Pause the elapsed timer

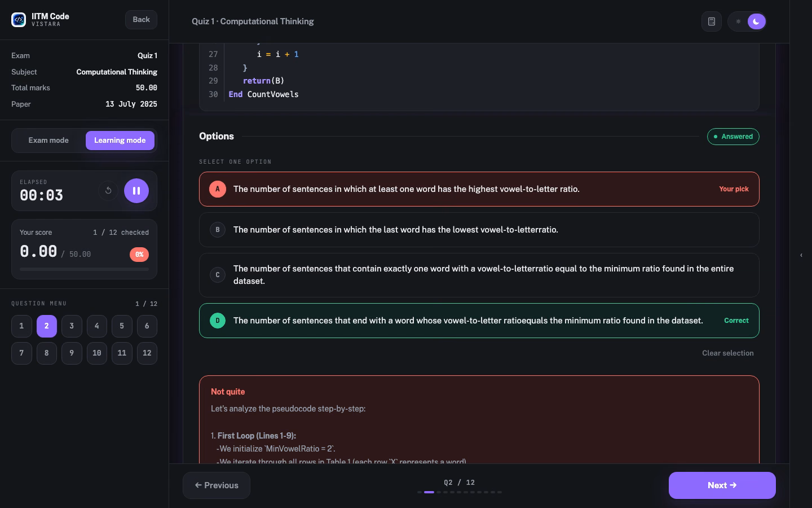click(x=136, y=191)
